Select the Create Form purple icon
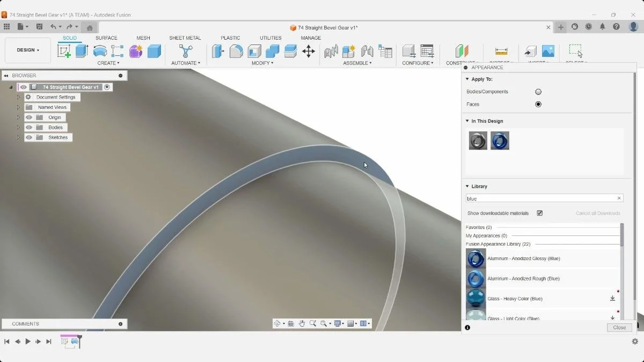Image resolution: width=644 pixels, height=362 pixels. click(136, 51)
